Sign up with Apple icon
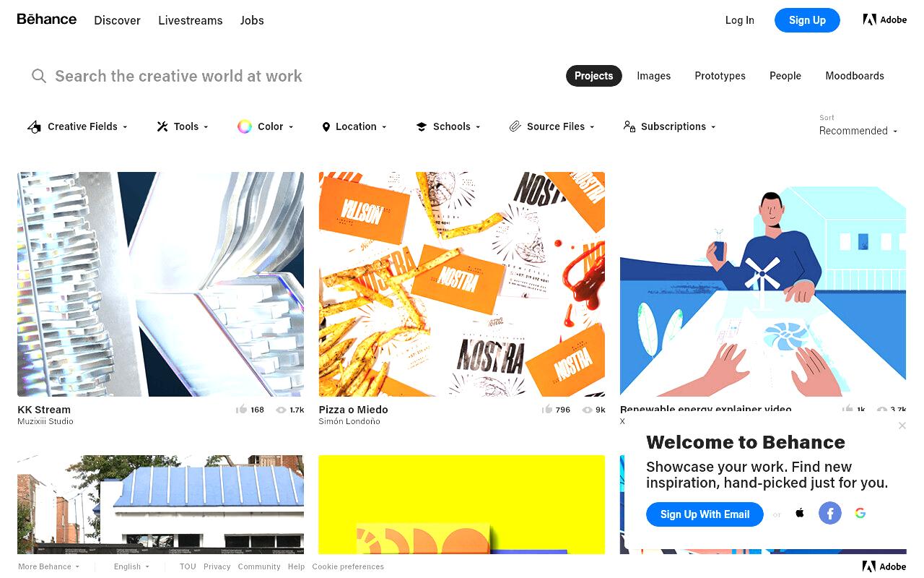Viewport: 924px width, 578px height. [800, 513]
